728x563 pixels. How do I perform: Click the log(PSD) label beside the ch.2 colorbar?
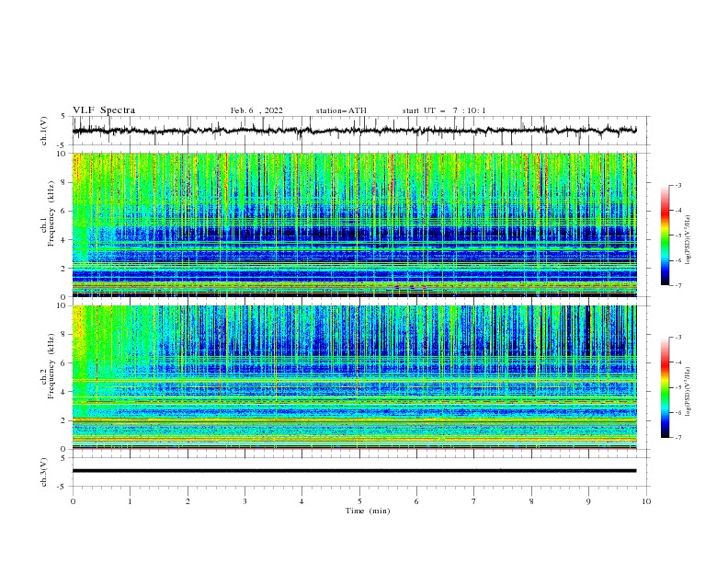pyautogui.click(x=688, y=392)
